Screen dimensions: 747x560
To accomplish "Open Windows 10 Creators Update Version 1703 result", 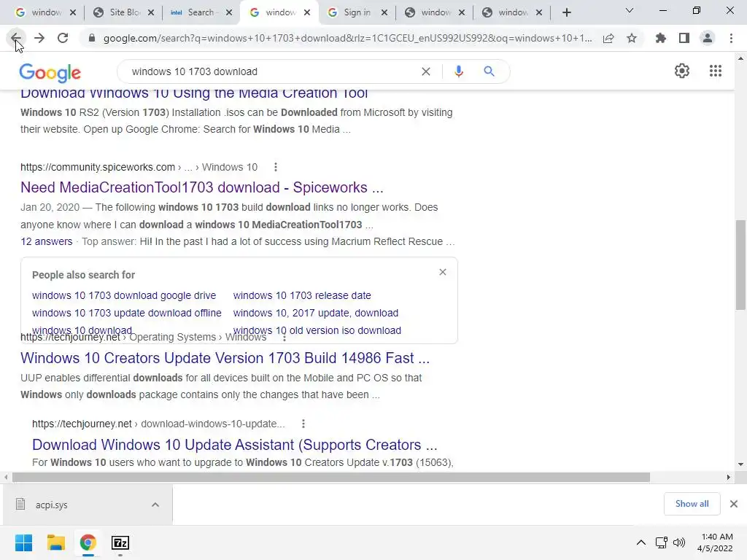I will [x=225, y=358].
